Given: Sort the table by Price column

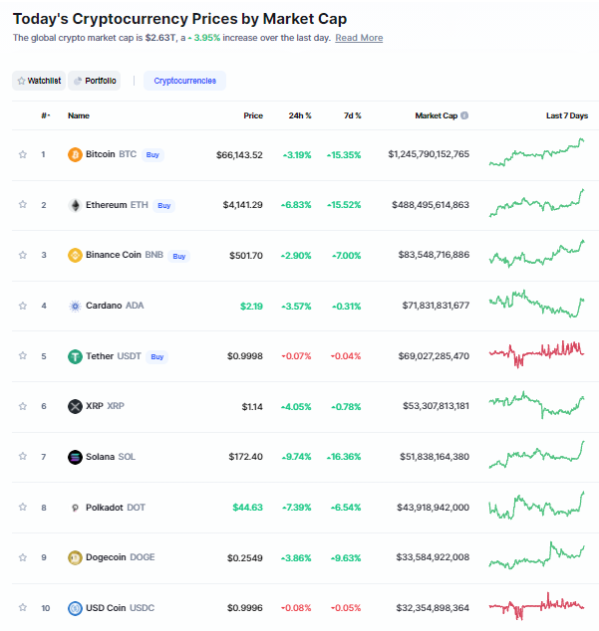Looking at the screenshot, I should (253, 116).
